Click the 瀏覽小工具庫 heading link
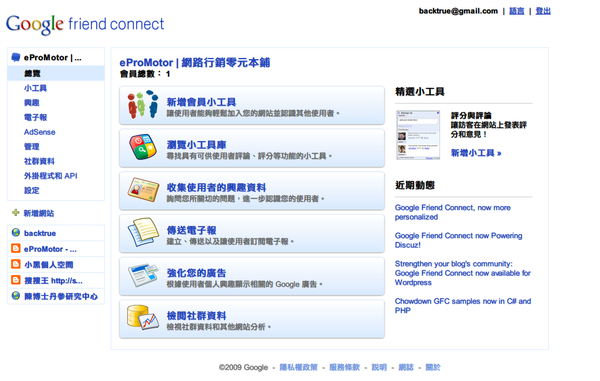 (196, 145)
